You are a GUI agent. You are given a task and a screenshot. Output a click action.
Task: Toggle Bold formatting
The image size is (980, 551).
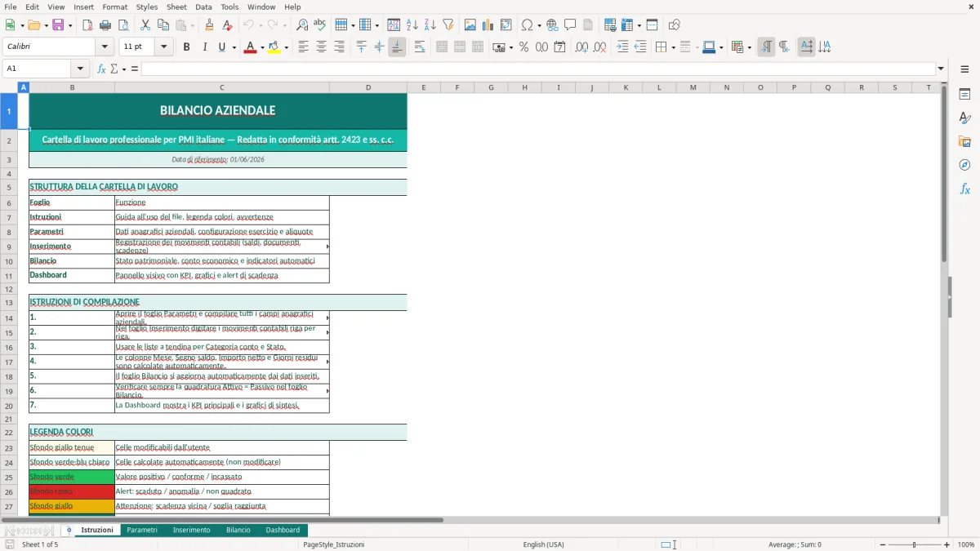click(186, 47)
